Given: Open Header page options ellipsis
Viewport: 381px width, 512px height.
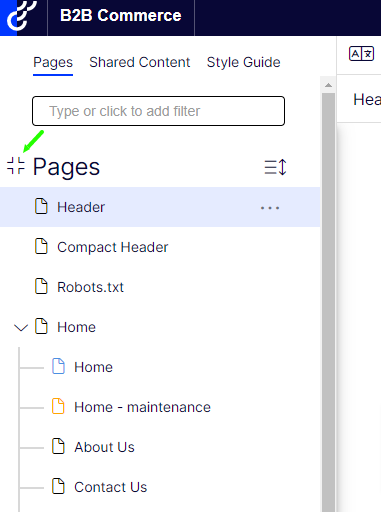Looking at the screenshot, I should pyautogui.click(x=270, y=208).
